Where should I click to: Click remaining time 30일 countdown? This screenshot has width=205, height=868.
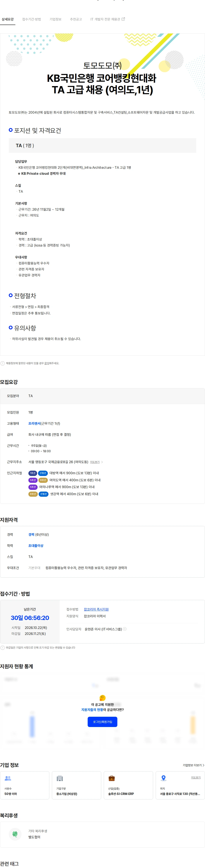click(30, 618)
